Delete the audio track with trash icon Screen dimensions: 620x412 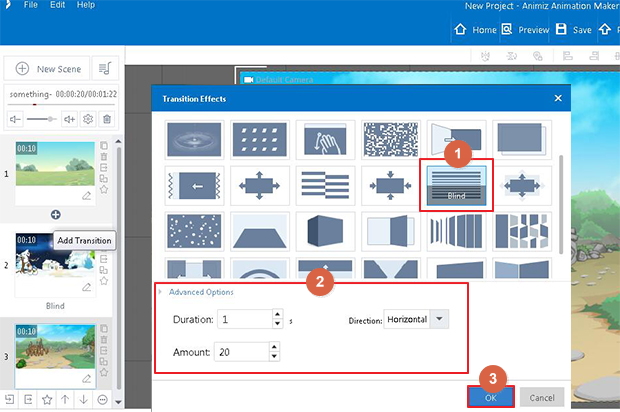[x=107, y=119]
